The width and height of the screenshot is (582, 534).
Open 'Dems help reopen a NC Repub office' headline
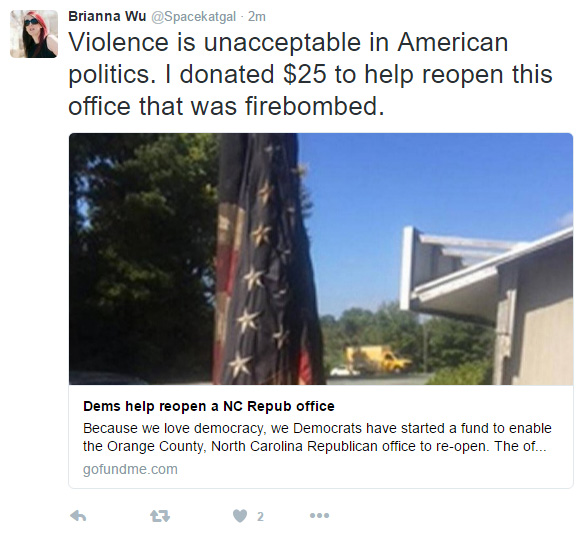209,406
